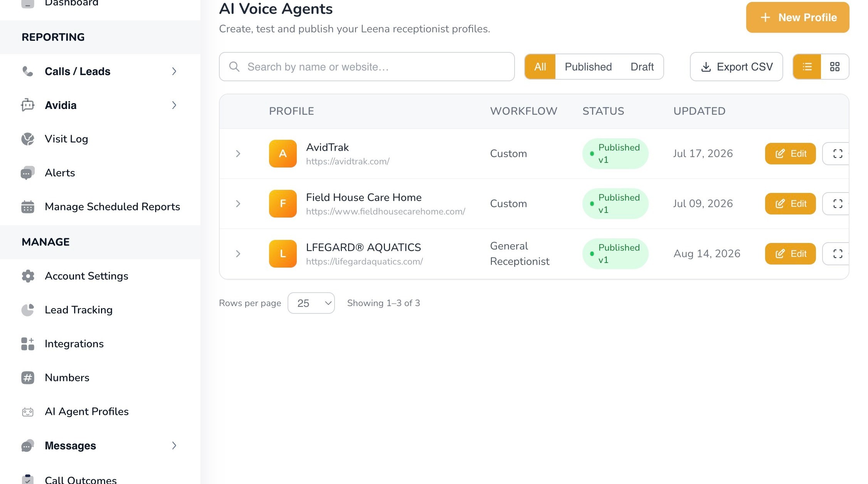This screenshot has height=484, width=868.
Task: Click the Visit Log globe icon
Action: [27, 139]
